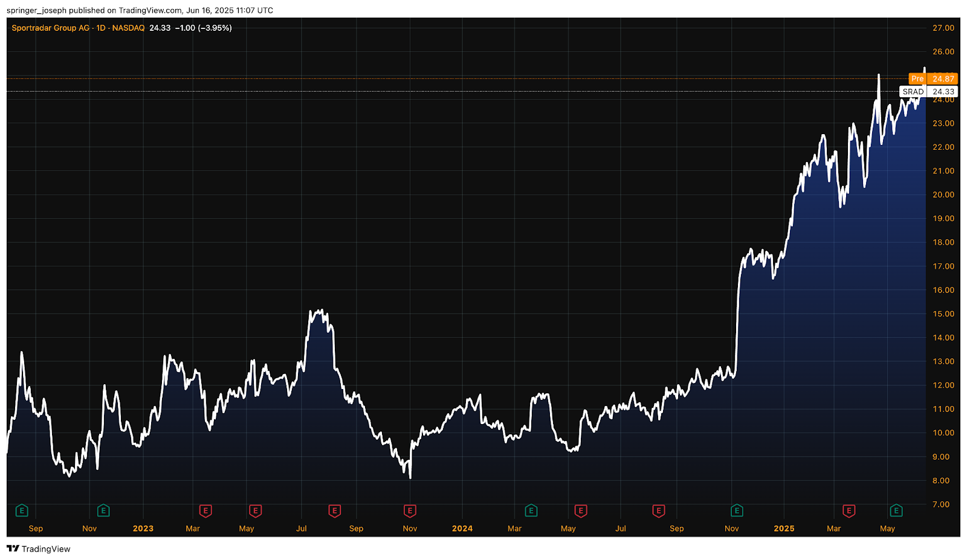Click the 17.00 price axis label
Image resolution: width=967 pixels, height=560 pixels.
click(x=943, y=266)
